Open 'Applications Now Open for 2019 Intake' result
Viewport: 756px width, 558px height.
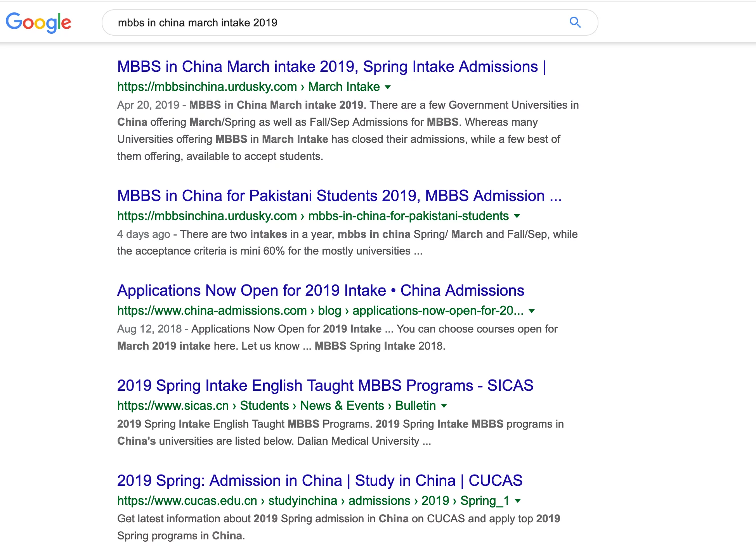coord(321,291)
